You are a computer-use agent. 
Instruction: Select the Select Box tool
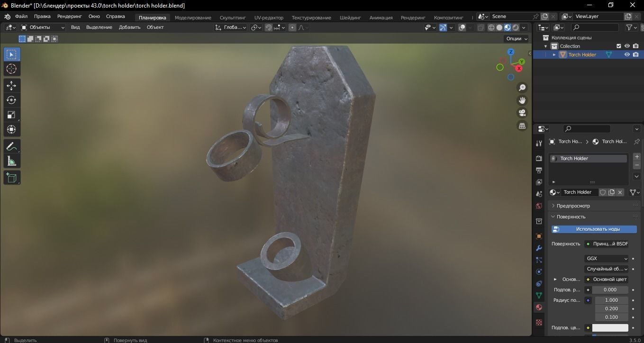[12, 54]
